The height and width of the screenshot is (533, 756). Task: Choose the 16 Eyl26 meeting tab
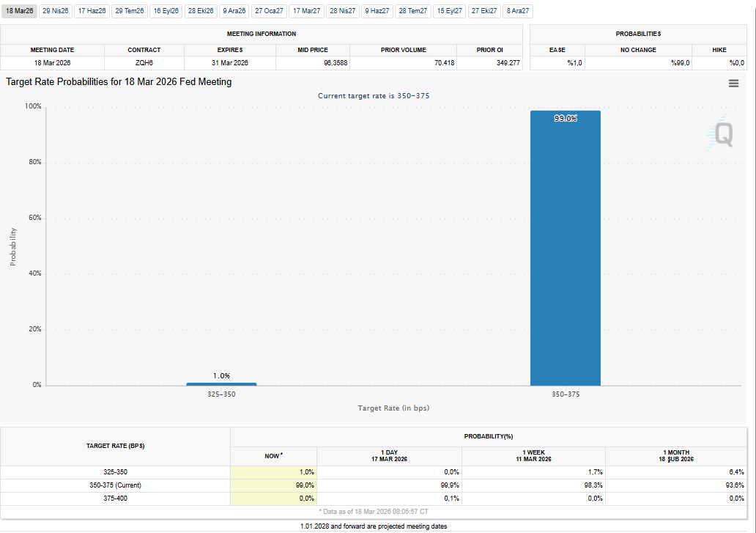pyautogui.click(x=166, y=11)
